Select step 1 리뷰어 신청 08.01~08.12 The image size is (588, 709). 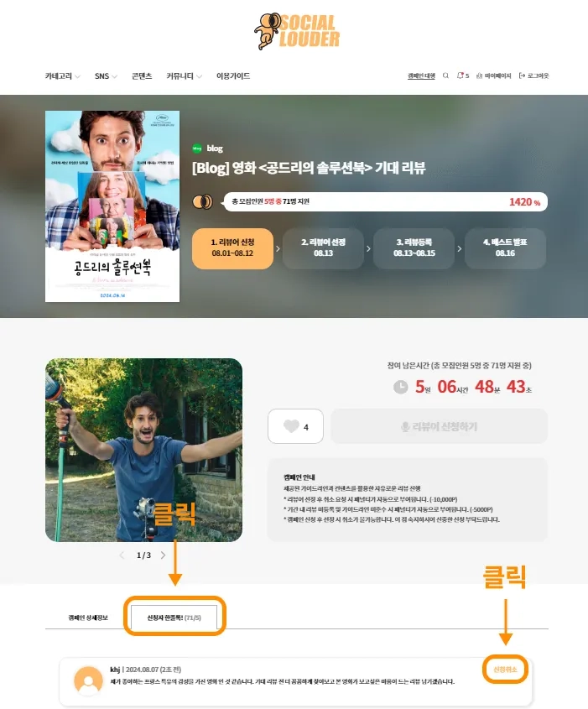click(x=232, y=248)
